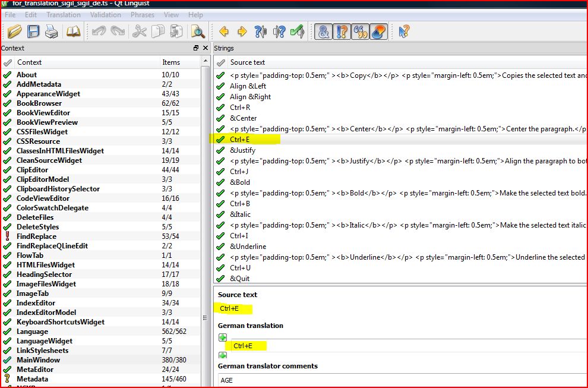
Task: Go to previous item with left arrow
Action: [224, 31]
